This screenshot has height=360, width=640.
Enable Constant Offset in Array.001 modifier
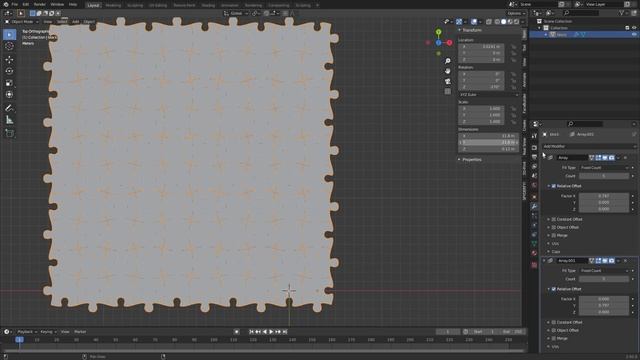click(x=554, y=322)
